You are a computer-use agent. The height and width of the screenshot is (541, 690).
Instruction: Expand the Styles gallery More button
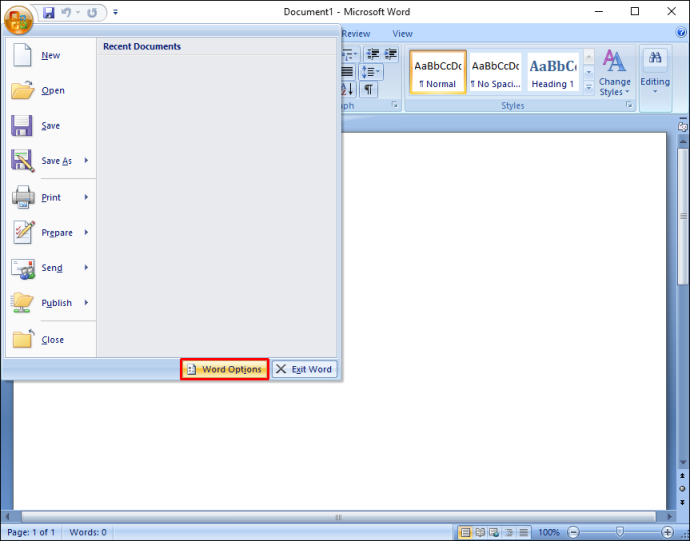coord(589,87)
